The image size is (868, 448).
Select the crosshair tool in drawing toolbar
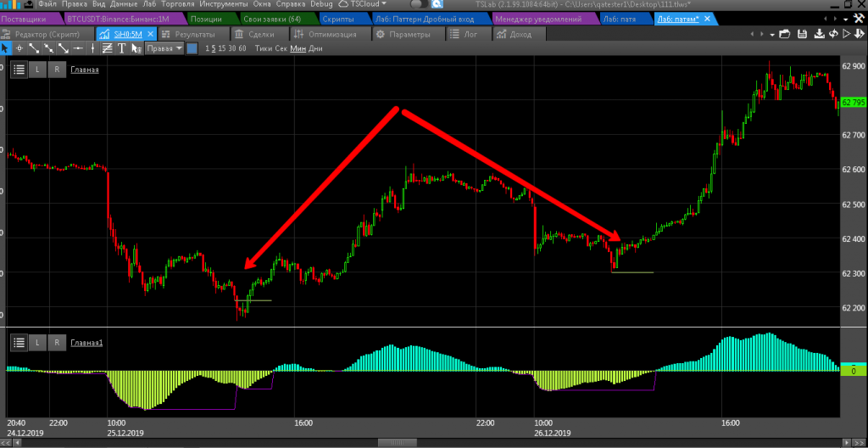[19, 48]
